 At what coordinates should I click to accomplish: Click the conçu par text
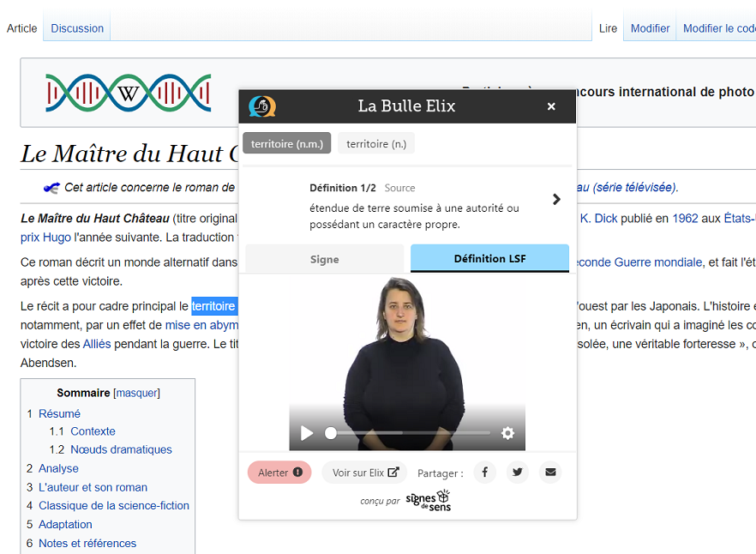380,501
